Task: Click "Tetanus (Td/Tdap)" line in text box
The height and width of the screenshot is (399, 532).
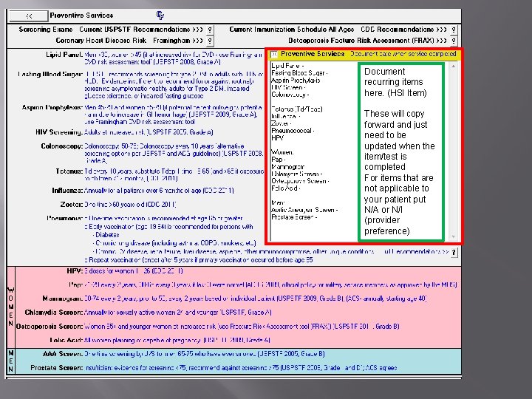Action: click(x=297, y=109)
